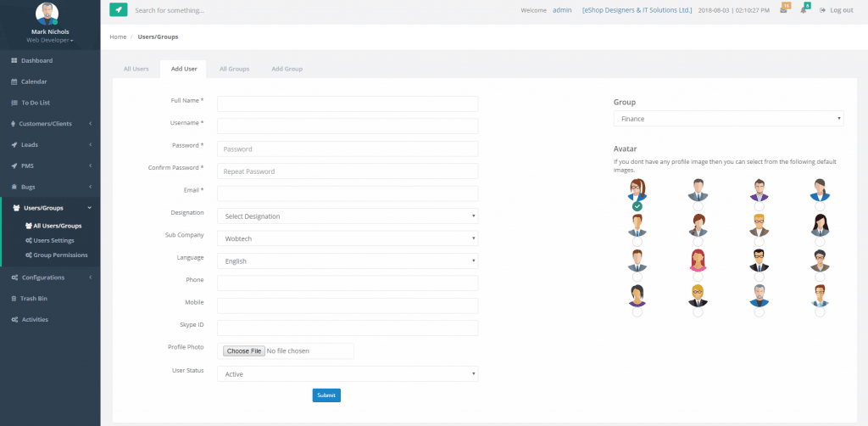Open Trash Bin in the sidebar
This screenshot has height=426, width=868.
pos(34,299)
